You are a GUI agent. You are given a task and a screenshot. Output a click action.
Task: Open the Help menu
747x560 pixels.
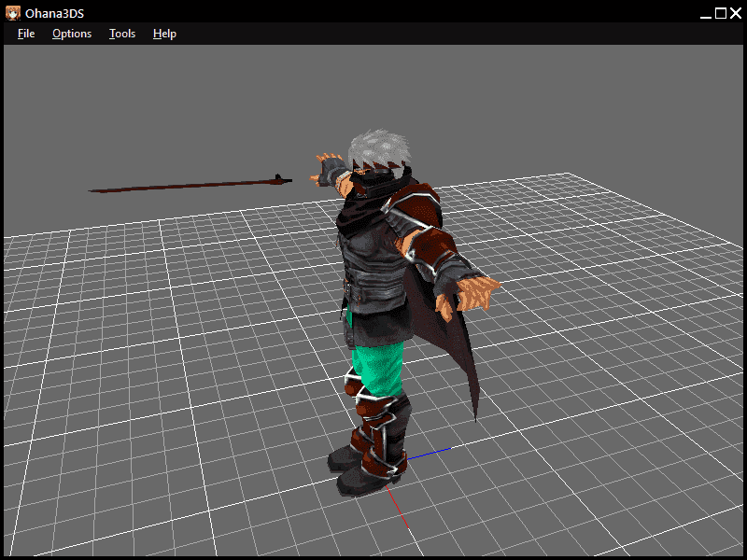[x=165, y=34]
